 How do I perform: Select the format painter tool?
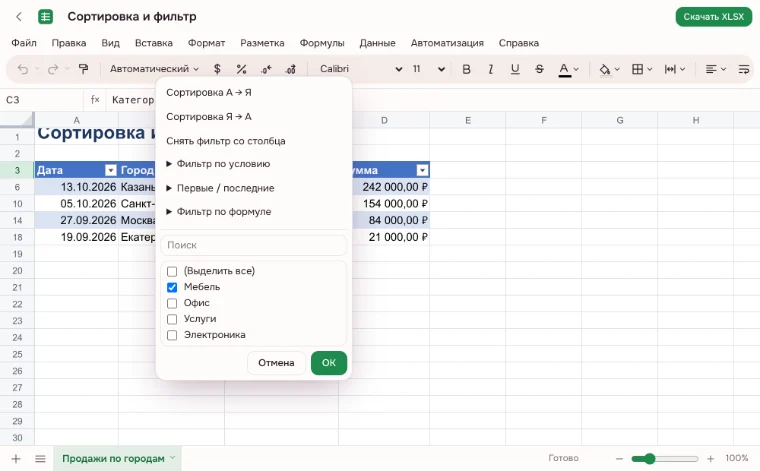pos(83,69)
